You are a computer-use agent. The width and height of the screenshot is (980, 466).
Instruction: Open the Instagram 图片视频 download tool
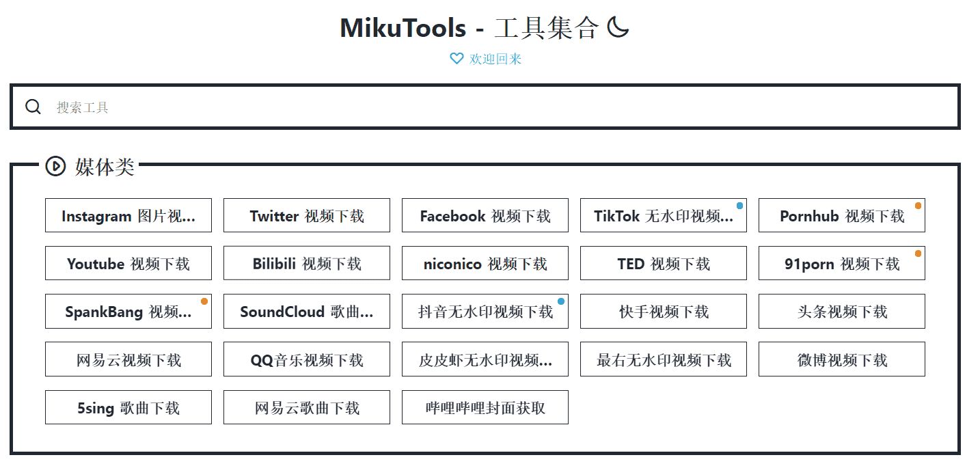tap(128, 216)
